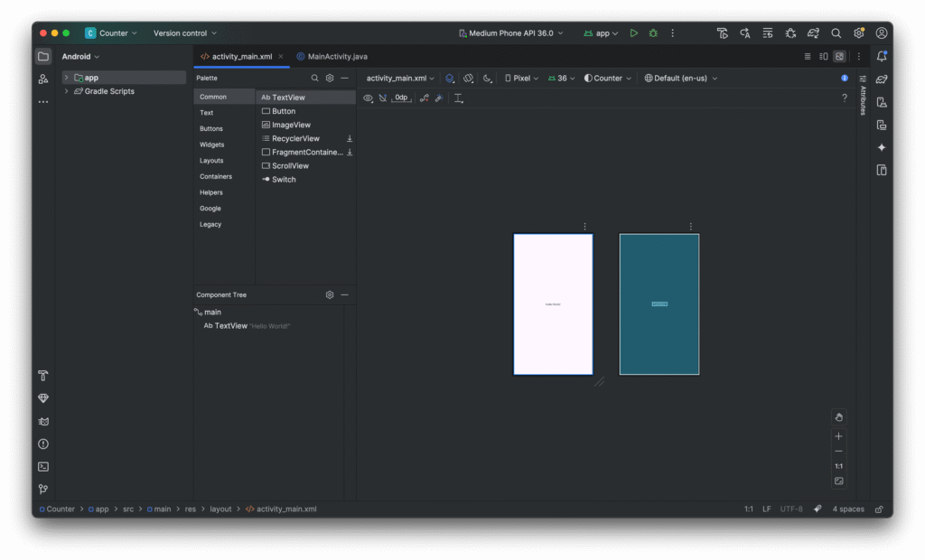Zoom in the design canvas with plus
Screen dimensions: 925x560
(x=838, y=436)
